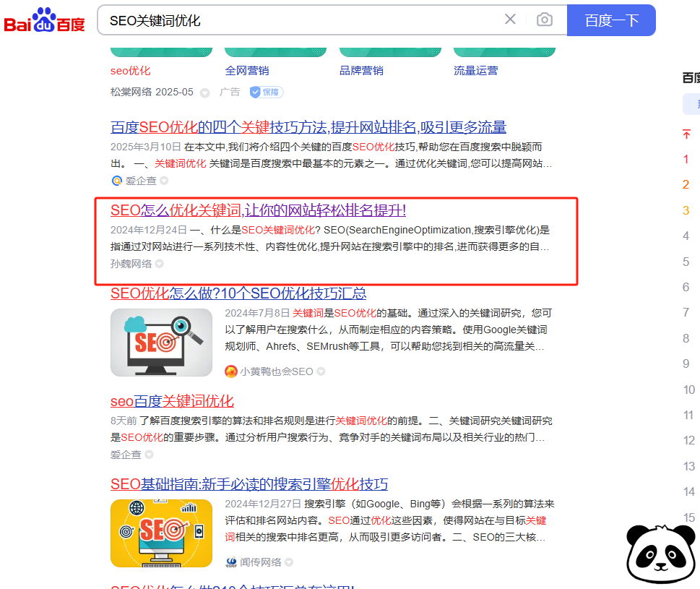Viewport: 700px width, 589px height.
Task: Click the 百度一下 search button
Action: click(x=611, y=20)
